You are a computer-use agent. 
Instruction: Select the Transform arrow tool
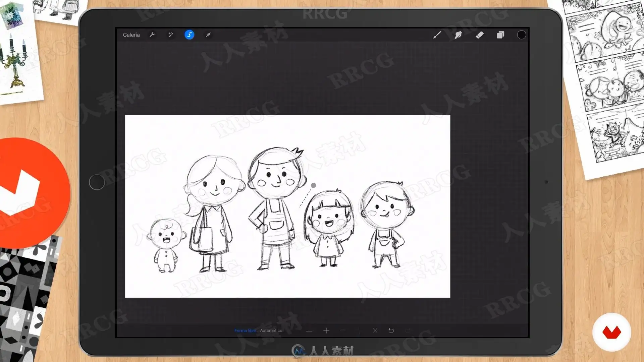pyautogui.click(x=208, y=35)
